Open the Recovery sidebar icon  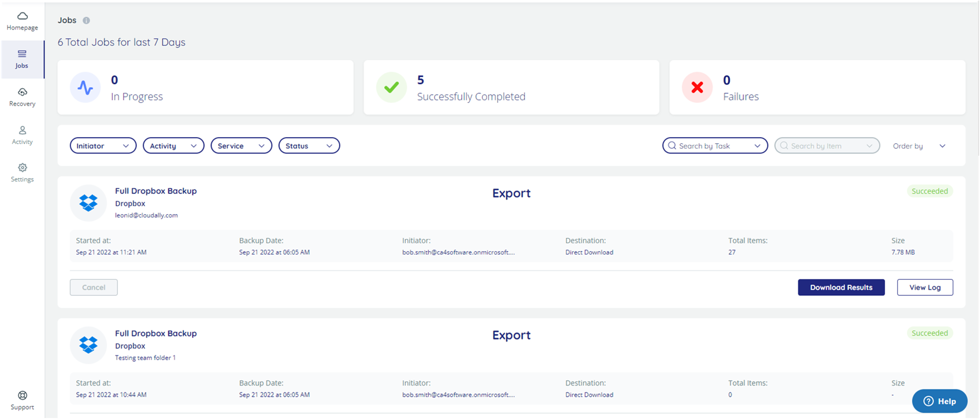[22, 92]
